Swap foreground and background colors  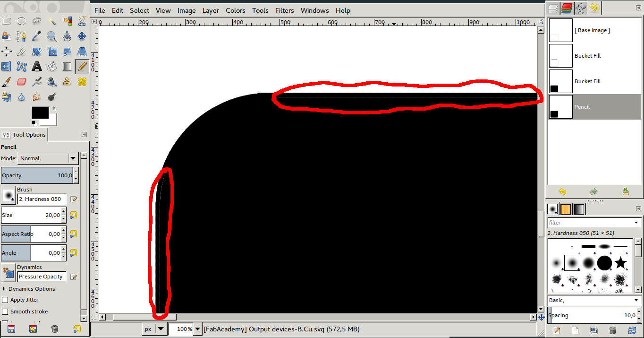tap(54, 109)
